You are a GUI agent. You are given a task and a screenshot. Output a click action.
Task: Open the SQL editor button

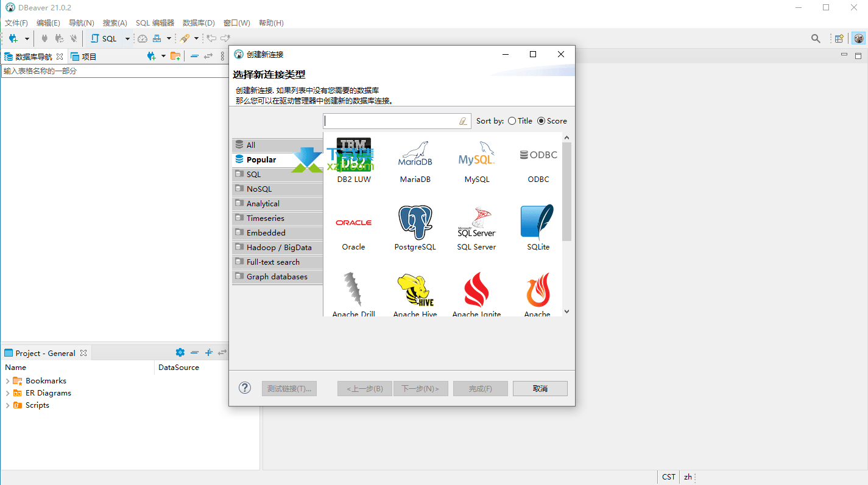point(104,38)
